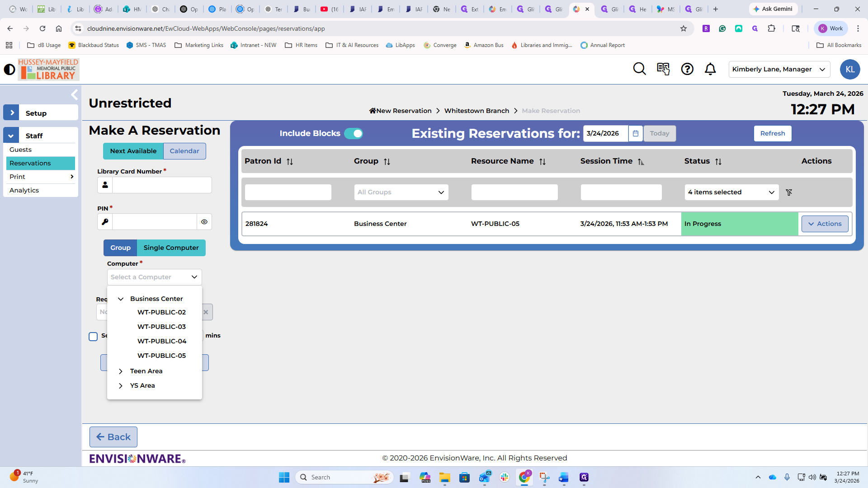Show PIN using the eye icon
The width and height of the screenshot is (868, 488).
pos(204,222)
